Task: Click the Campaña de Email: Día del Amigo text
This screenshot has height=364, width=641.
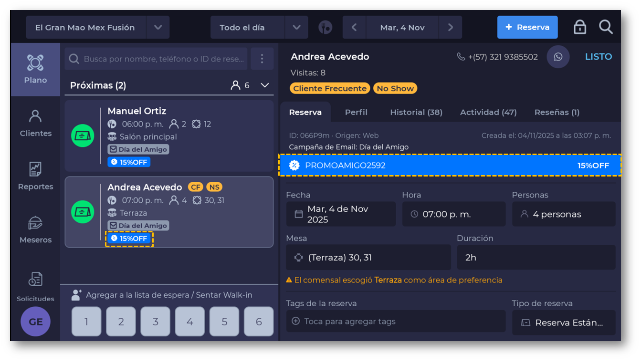Action: tap(348, 147)
